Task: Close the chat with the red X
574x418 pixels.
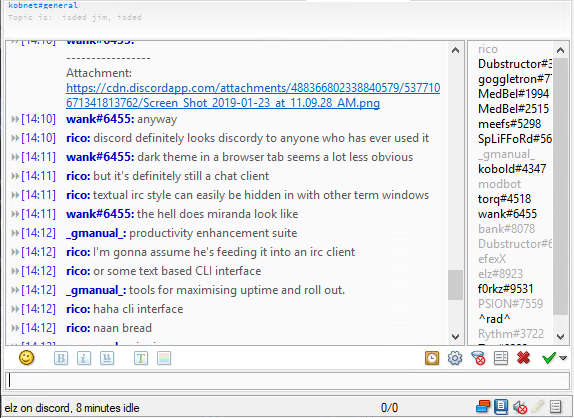Action: click(x=523, y=358)
